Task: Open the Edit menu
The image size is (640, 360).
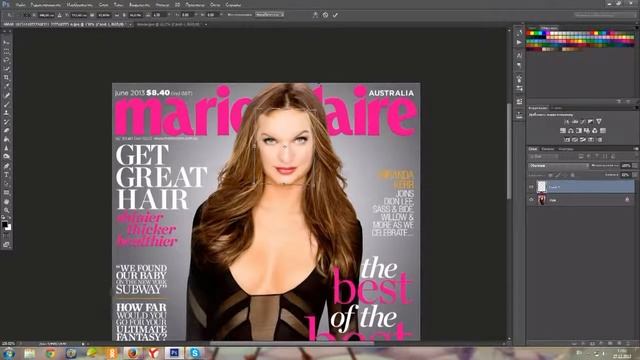Action: (x=46, y=5)
